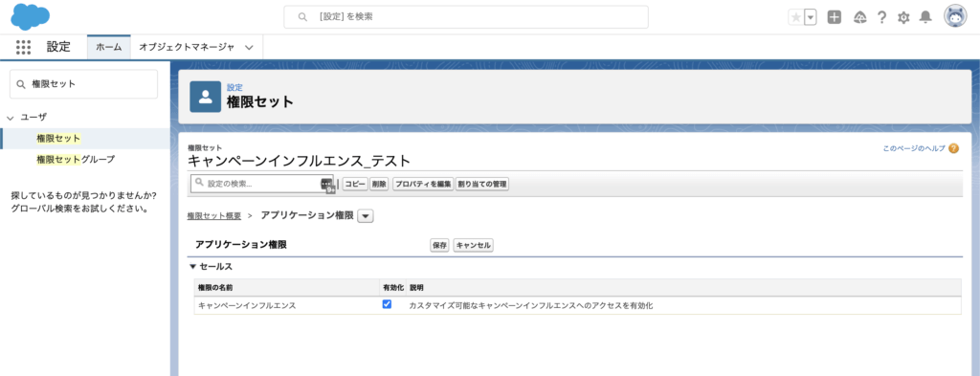This screenshot has height=376, width=980.
Task: Select 権限セット in the sidebar
Action: tap(58, 138)
